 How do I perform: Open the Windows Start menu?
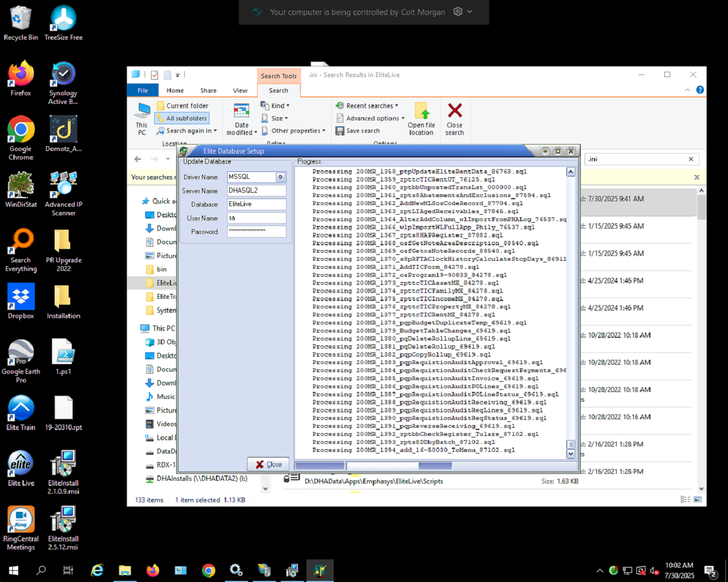tap(13, 570)
